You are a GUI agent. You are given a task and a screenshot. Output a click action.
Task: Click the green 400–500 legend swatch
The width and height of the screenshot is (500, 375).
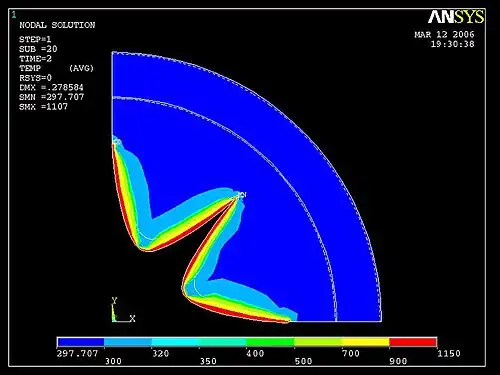click(270, 342)
